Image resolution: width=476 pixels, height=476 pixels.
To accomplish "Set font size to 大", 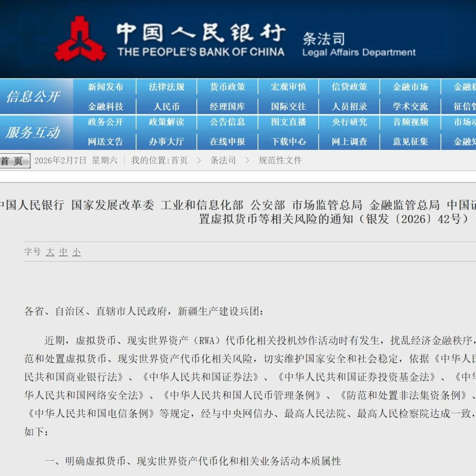I will point(50,252).
